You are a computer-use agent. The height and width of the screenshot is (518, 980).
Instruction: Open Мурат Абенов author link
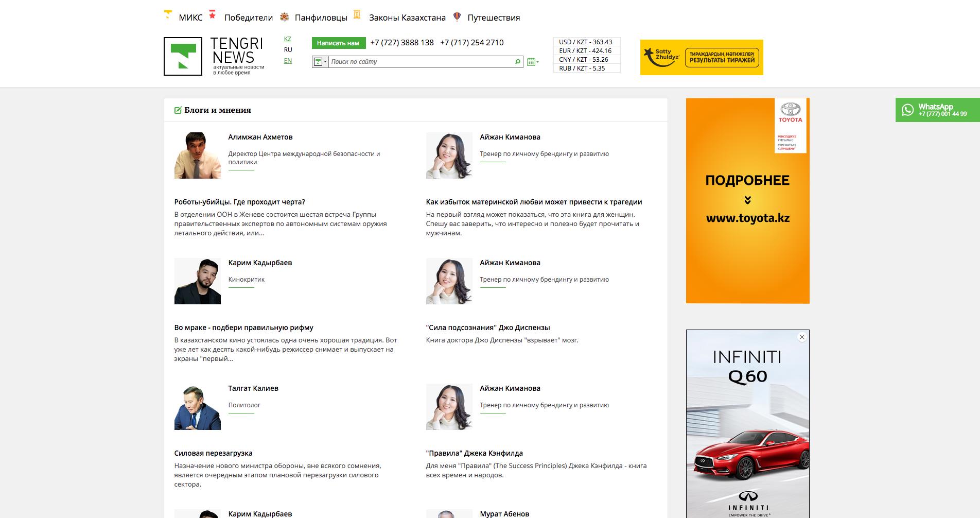tap(504, 514)
